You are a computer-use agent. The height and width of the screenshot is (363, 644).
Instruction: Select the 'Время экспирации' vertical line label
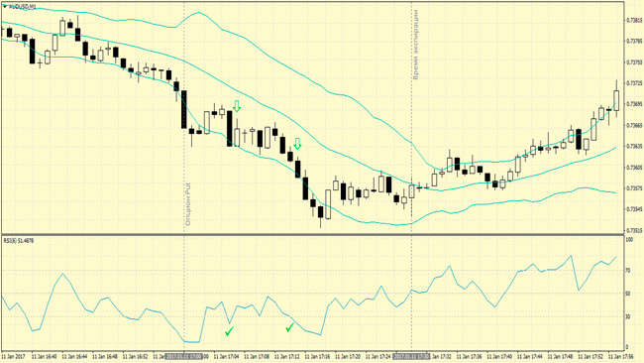pyautogui.click(x=416, y=45)
